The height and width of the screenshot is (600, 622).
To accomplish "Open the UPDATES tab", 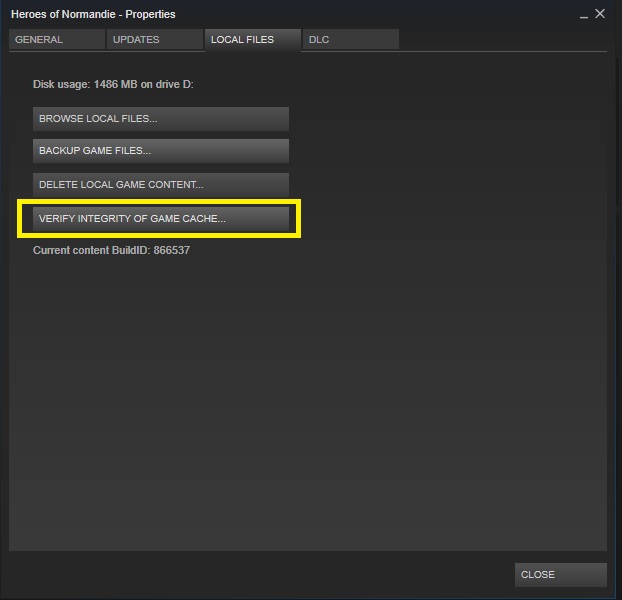I will coord(153,40).
